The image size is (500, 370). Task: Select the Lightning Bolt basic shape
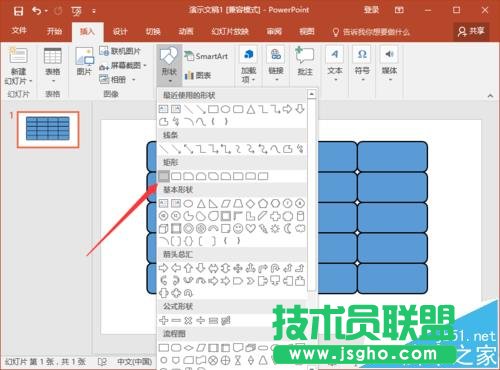click(x=263, y=229)
